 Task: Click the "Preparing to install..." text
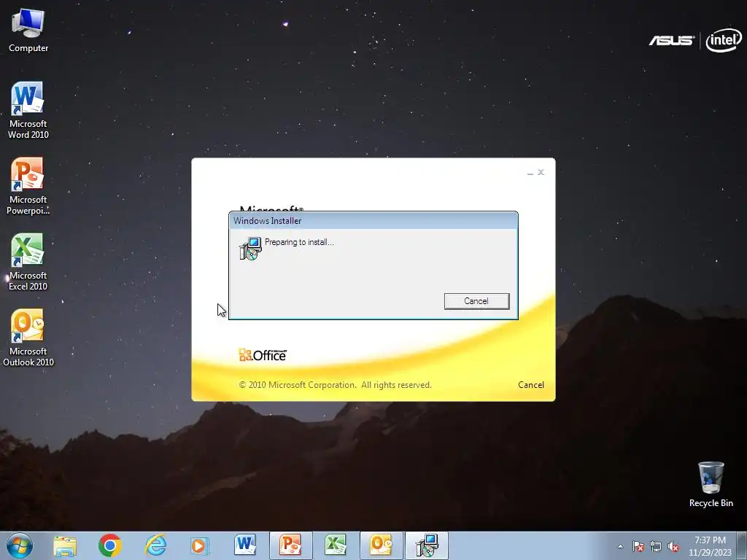click(x=299, y=242)
